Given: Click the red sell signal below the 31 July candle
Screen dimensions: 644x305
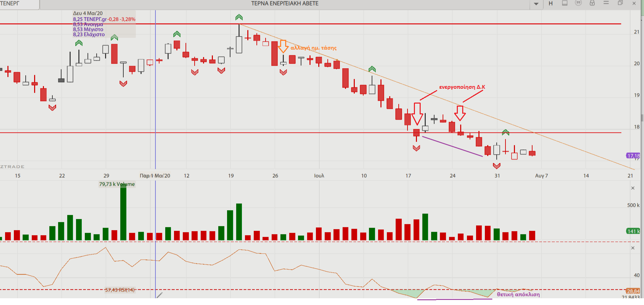Looking at the screenshot, I should point(497,166).
